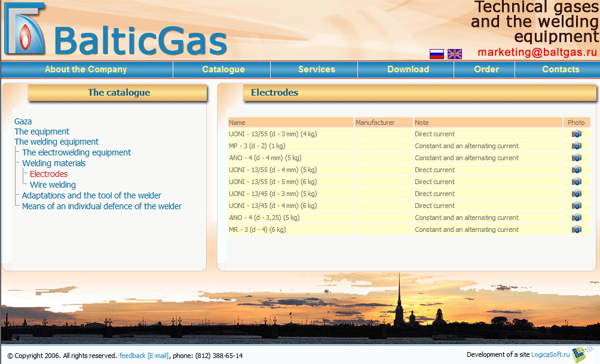
Task: Click the Name column header
Action: (x=237, y=123)
